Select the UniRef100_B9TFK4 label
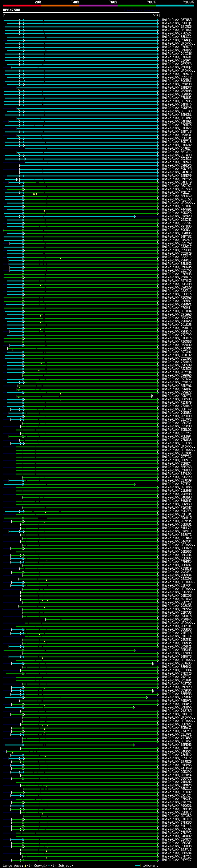The height and width of the screenshot is (868, 197). [177, 484]
